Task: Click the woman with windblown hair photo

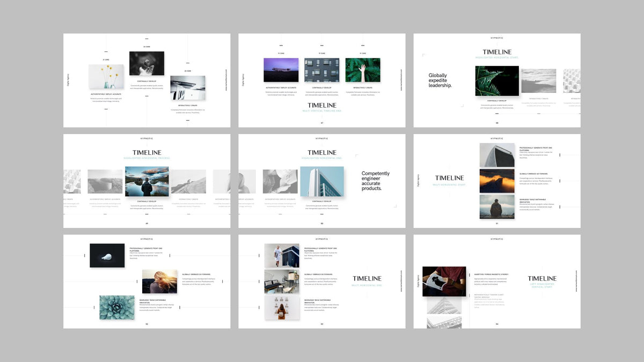Action: (x=159, y=282)
